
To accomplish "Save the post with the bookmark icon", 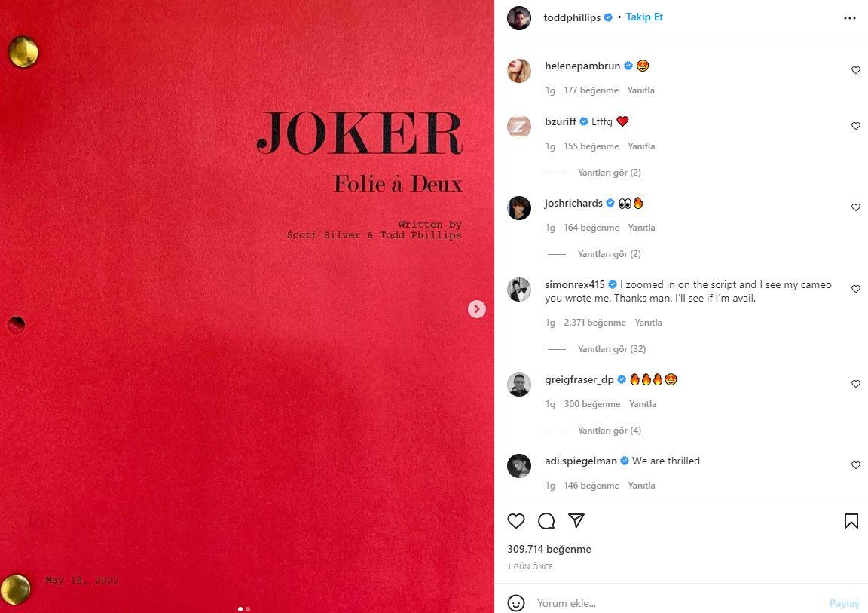I will click(851, 520).
